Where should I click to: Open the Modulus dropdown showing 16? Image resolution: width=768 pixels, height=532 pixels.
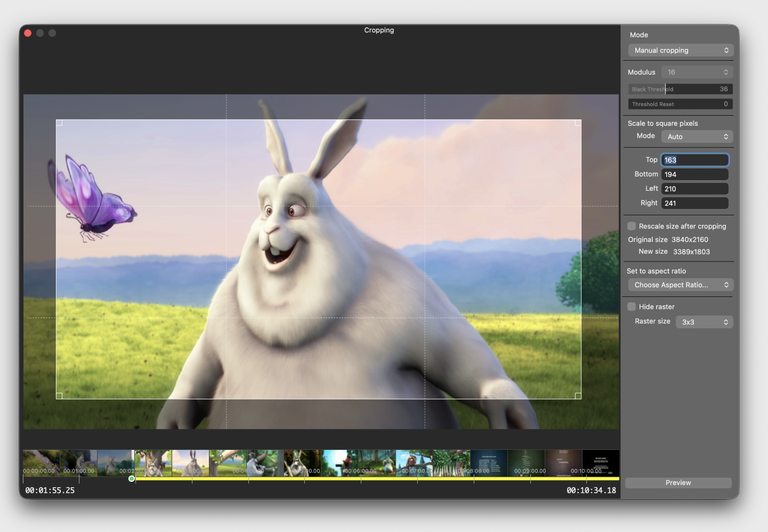coord(697,72)
